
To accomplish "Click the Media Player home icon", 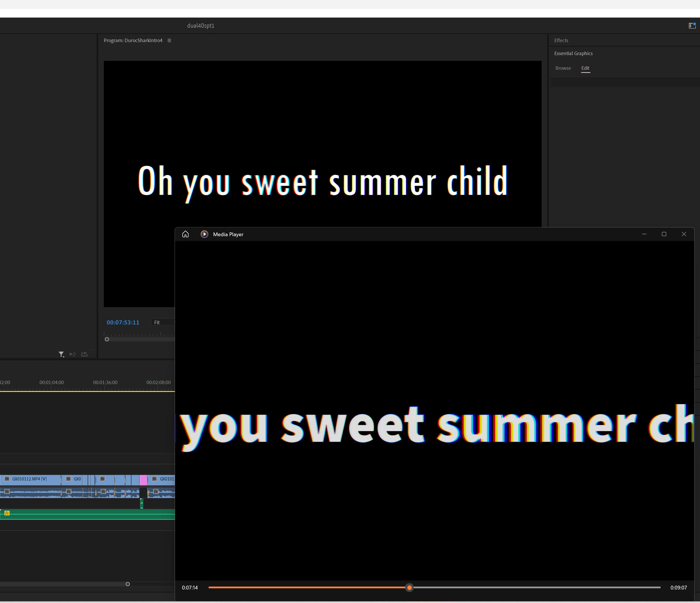I will [185, 234].
